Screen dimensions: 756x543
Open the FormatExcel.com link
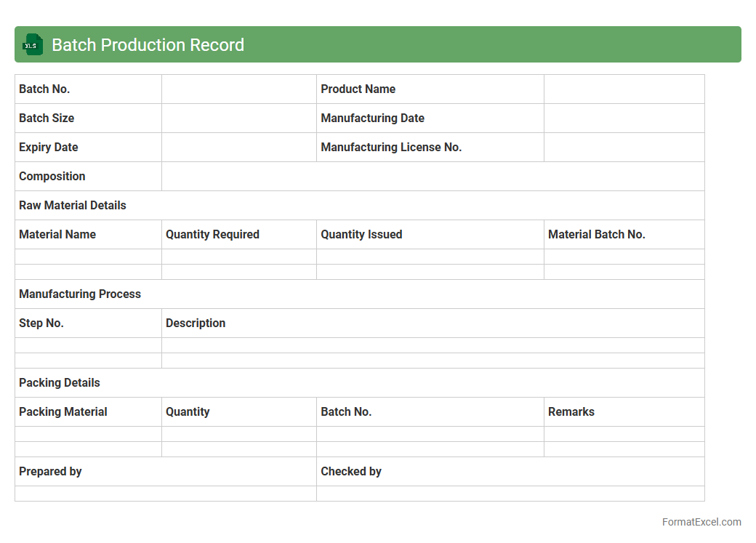tap(701, 522)
